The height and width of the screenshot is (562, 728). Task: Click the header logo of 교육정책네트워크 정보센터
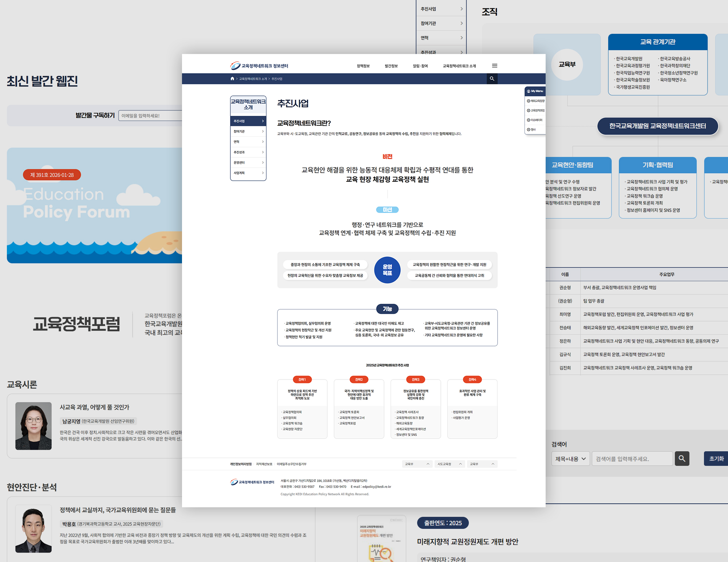[259, 66]
